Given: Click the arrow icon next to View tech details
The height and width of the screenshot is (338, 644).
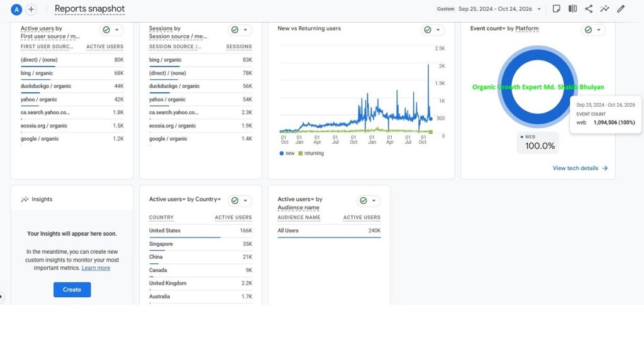Looking at the screenshot, I should click(x=604, y=168).
